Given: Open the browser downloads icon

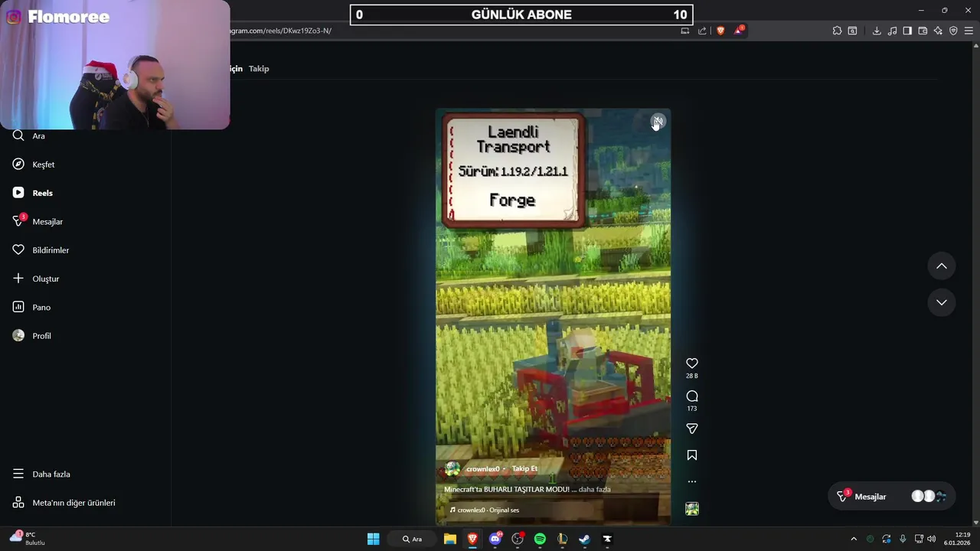Looking at the screenshot, I should [877, 31].
